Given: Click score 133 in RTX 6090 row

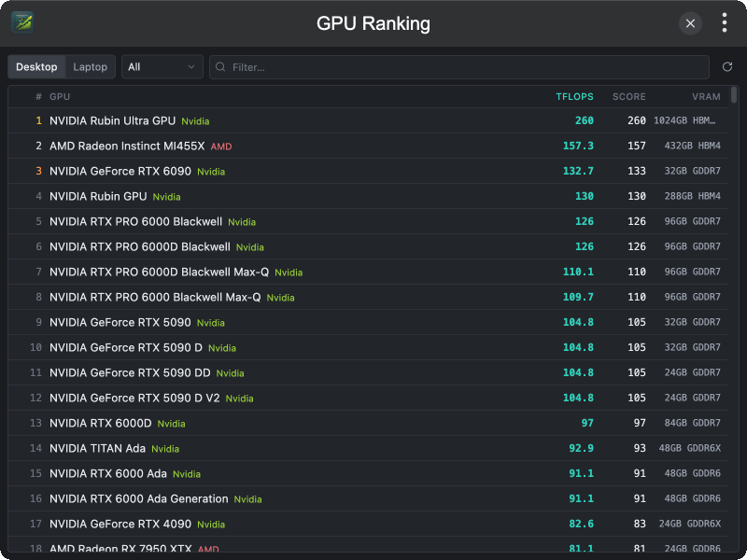Looking at the screenshot, I should tap(637, 171).
